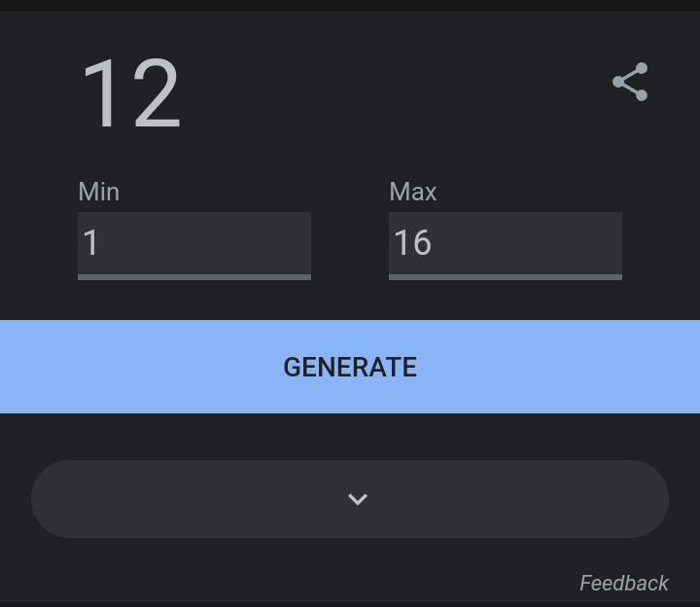Generate a new random number
Screen dimensions: 700x607
(x=350, y=367)
